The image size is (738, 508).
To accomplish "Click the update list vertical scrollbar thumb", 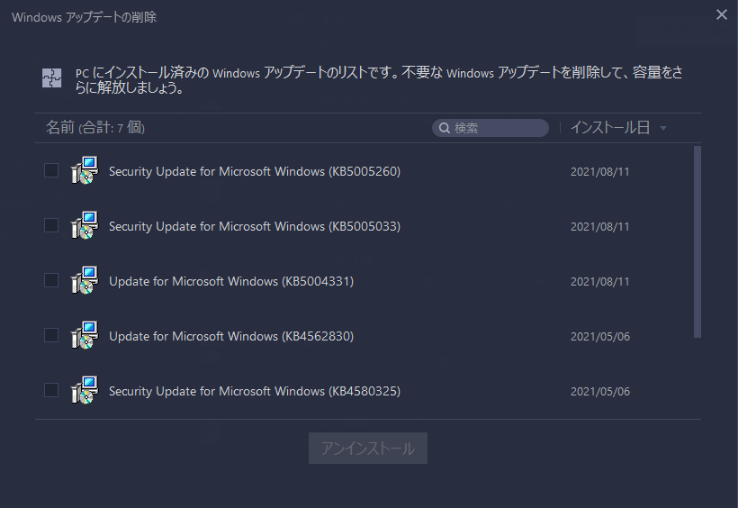I will [698, 242].
